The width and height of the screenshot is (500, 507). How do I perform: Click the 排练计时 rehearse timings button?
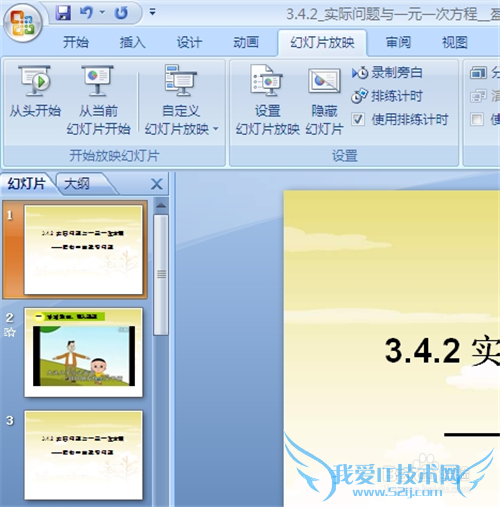tap(387, 96)
